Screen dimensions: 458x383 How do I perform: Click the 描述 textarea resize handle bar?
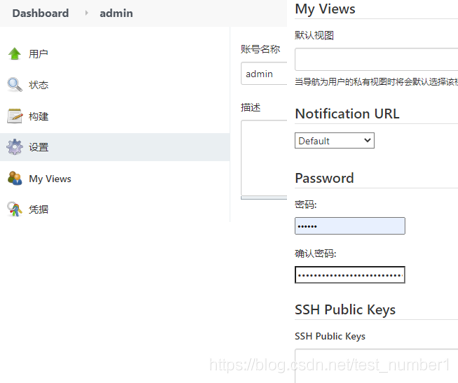click(264, 198)
